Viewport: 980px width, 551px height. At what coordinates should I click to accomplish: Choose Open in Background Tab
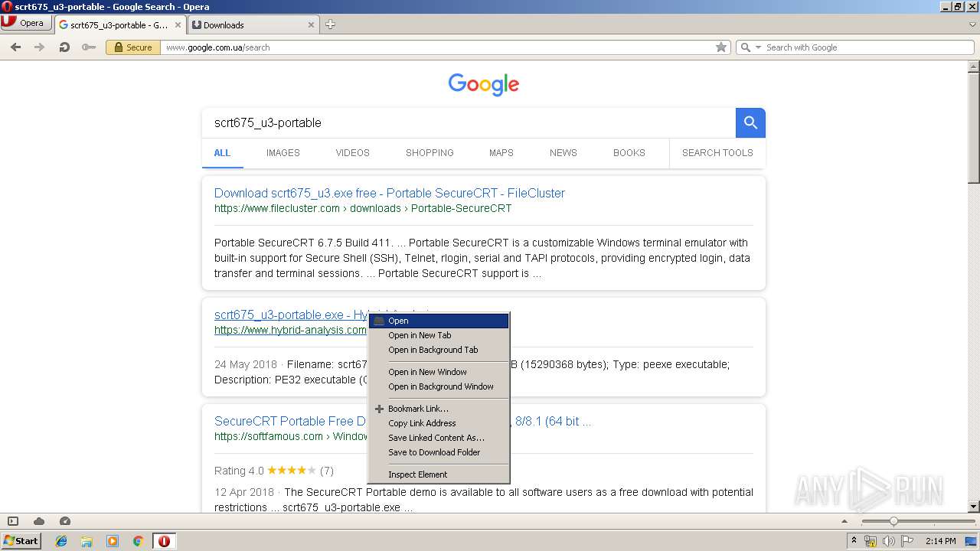[x=439, y=350]
